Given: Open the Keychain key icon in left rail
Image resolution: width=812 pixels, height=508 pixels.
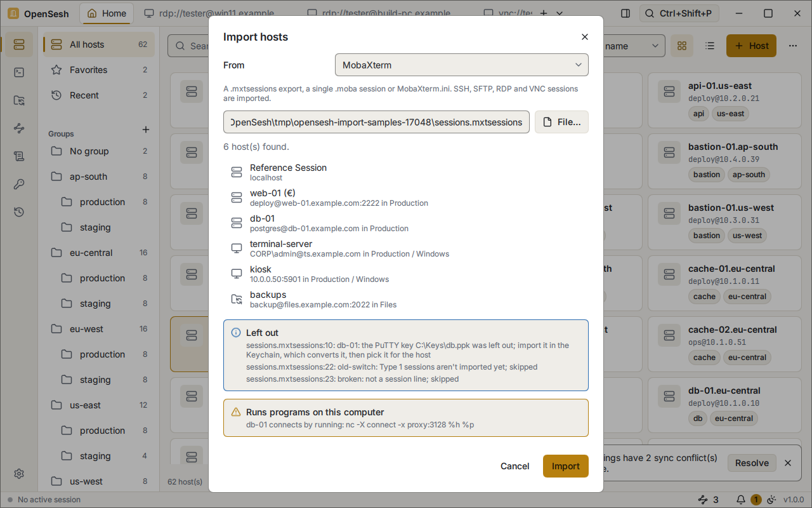Looking at the screenshot, I should (x=19, y=184).
